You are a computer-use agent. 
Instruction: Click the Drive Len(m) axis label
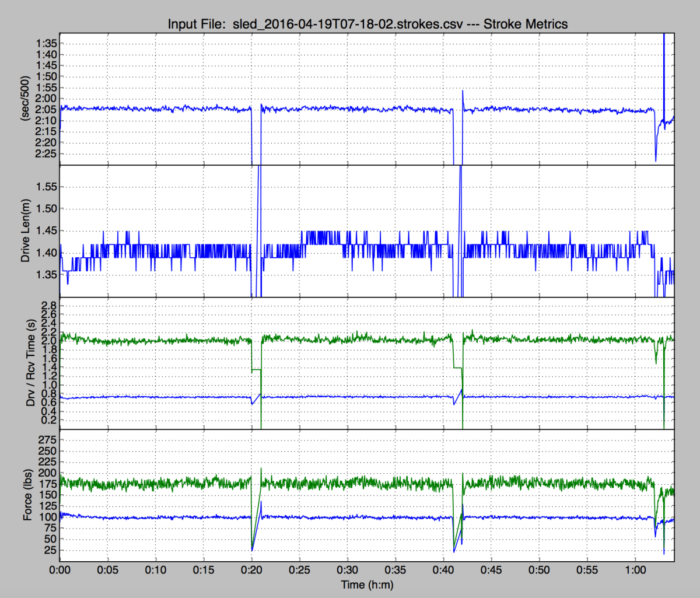coord(26,231)
